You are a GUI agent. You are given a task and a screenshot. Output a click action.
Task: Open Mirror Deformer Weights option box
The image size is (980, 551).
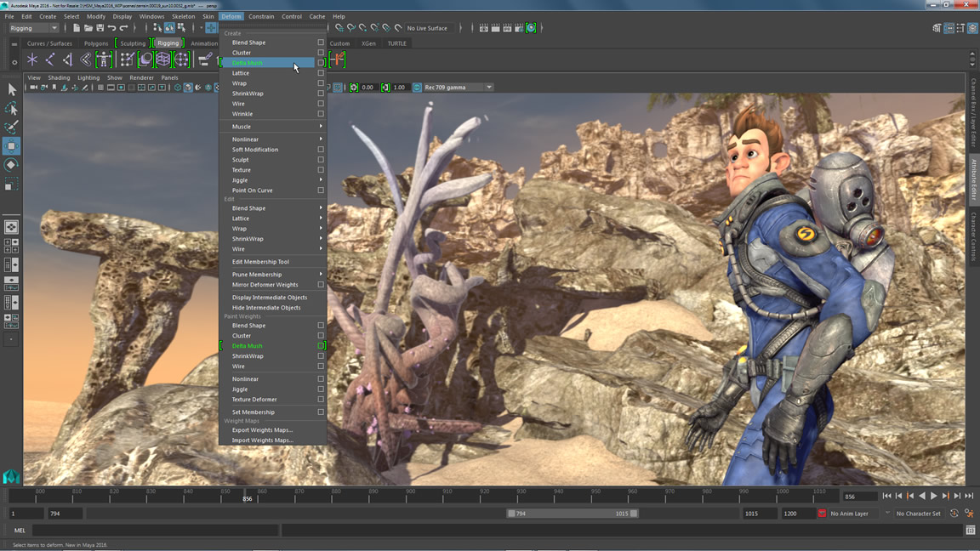point(321,285)
